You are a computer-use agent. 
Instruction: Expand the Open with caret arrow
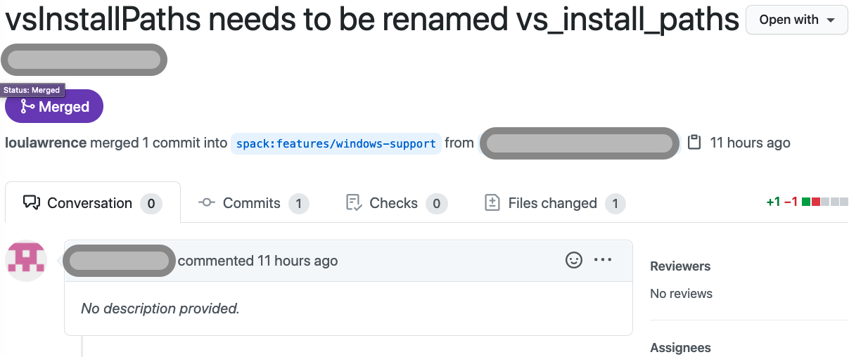(x=831, y=20)
